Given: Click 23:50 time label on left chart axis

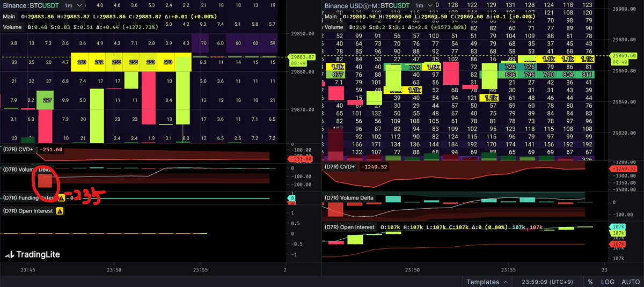Looking at the screenshot, I should [x=114, y=270].
